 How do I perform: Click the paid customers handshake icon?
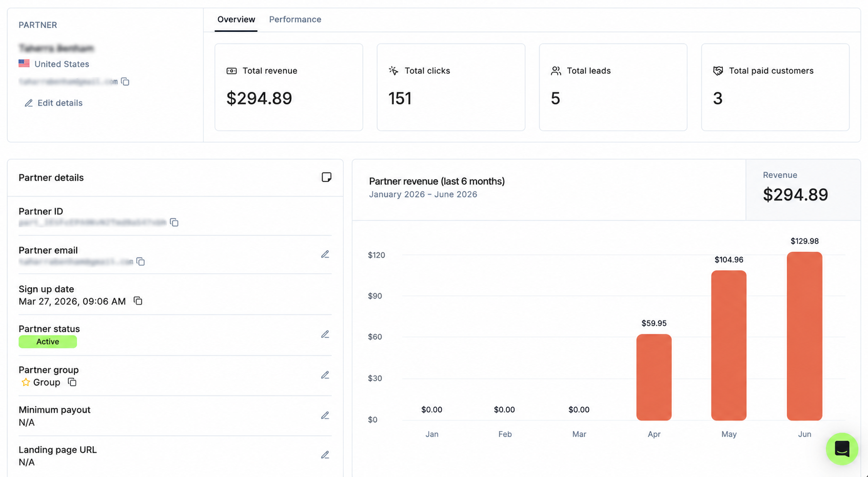(x=718, y=71)
